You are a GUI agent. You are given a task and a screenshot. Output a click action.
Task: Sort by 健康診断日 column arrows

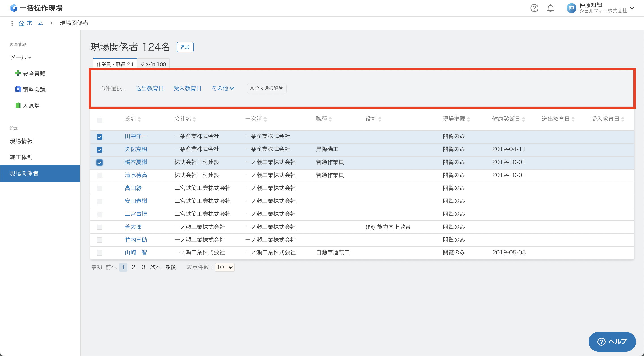coord(523,119)
